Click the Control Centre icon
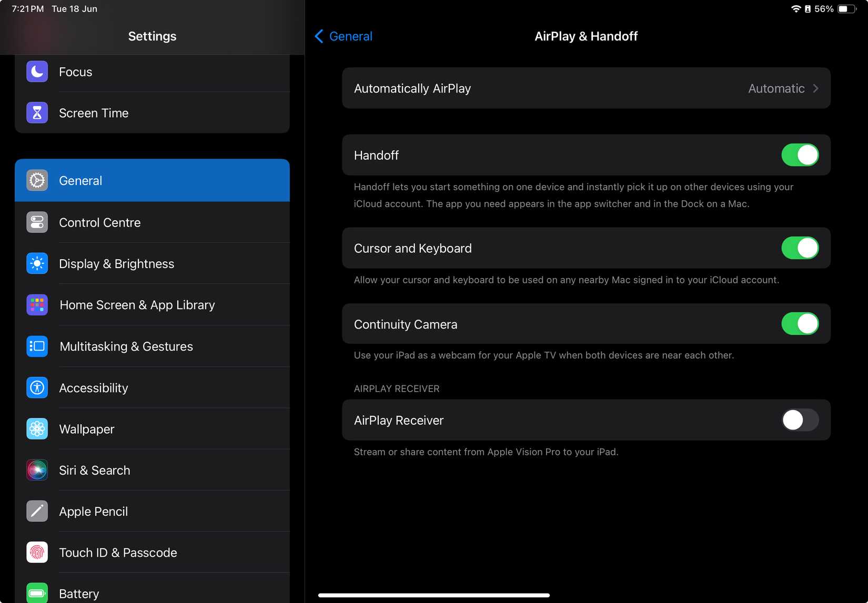Viewport: 868px width, 603px height. coord(37,222)
